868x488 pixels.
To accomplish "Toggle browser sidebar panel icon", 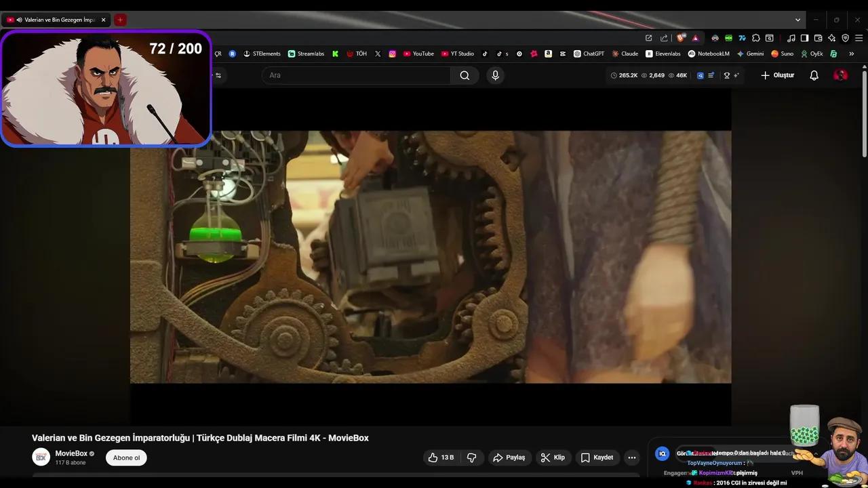I will [x=804, y=38].
